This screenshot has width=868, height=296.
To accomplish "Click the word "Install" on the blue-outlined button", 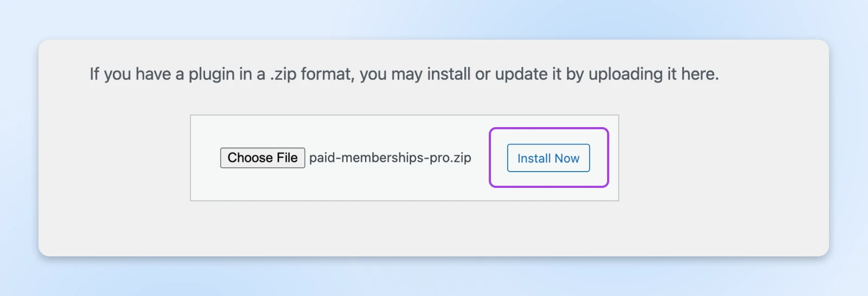I will tap(534, 159).
